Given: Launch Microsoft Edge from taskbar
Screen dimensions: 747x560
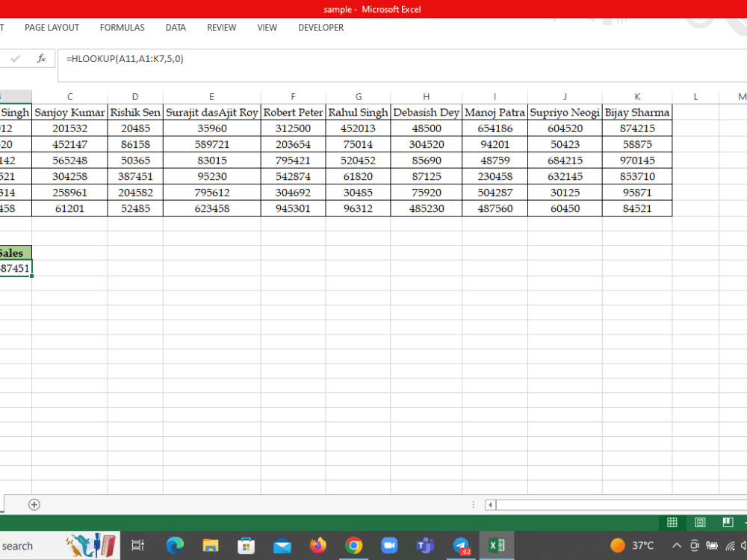Looking at the screenshot, I should tap(175, 545).
